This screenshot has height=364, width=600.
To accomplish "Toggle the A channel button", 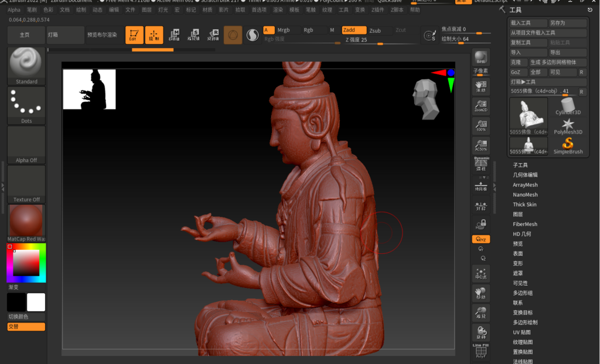I will 268,30.
